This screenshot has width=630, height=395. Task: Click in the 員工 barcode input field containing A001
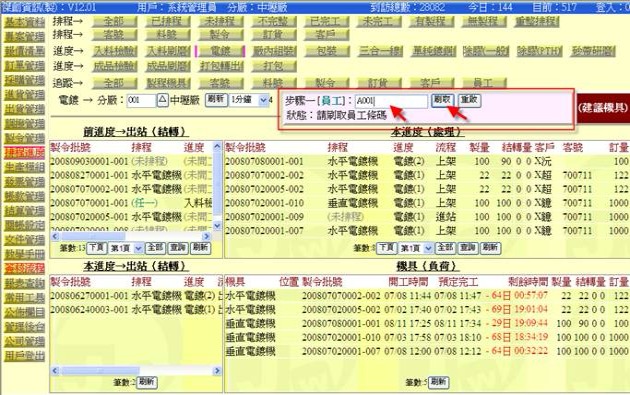(x=391, y=101)
